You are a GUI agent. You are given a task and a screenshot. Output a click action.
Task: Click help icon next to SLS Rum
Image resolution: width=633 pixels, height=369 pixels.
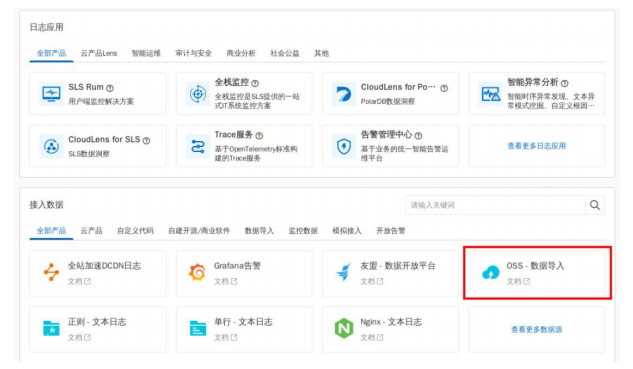pyautogui.click(x=110, y=88)
